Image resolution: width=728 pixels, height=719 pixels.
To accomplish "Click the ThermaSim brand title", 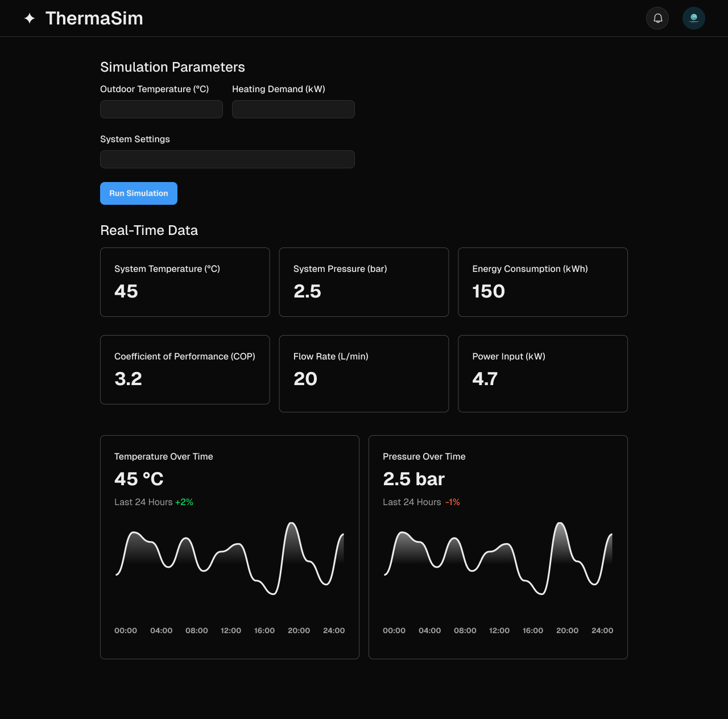I will tap(94, 18).
